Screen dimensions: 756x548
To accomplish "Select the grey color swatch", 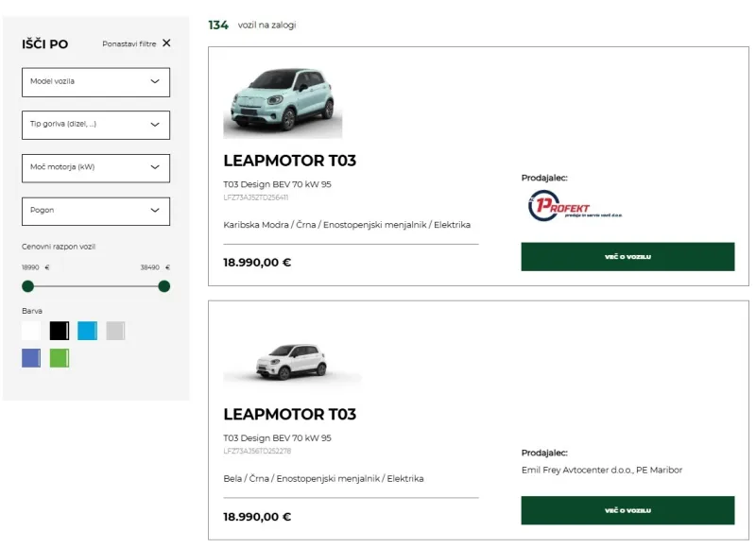I will pyautogui.click(x=115, y=331).
